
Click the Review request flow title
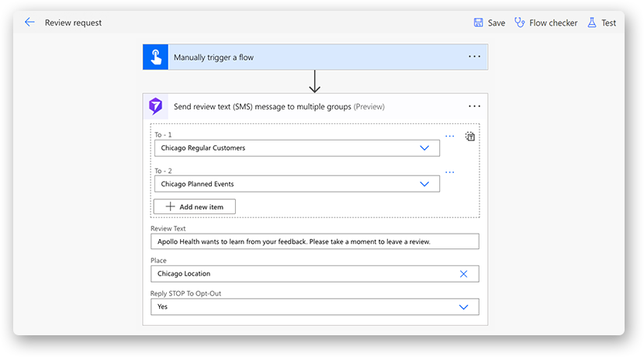[73, 23]
